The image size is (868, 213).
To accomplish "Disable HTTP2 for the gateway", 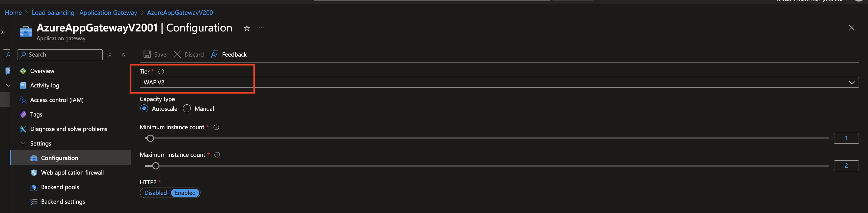I will 155,192.
